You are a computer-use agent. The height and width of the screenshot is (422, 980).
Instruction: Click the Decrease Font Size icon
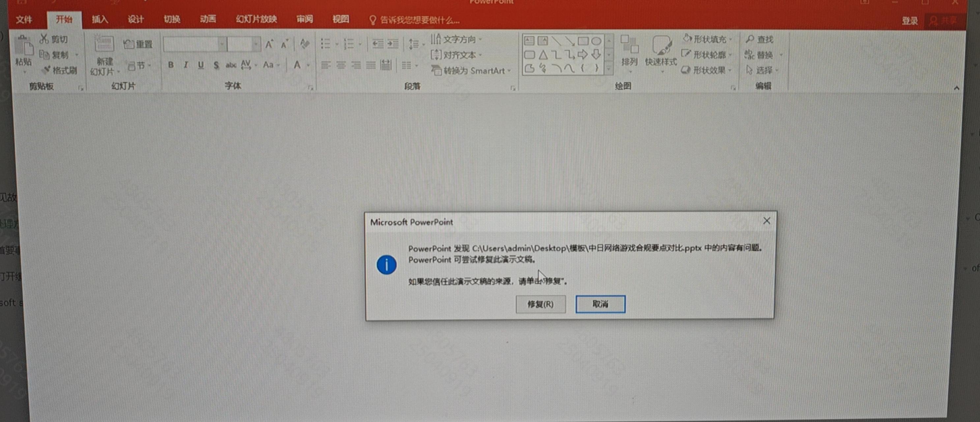click(285, 44)
